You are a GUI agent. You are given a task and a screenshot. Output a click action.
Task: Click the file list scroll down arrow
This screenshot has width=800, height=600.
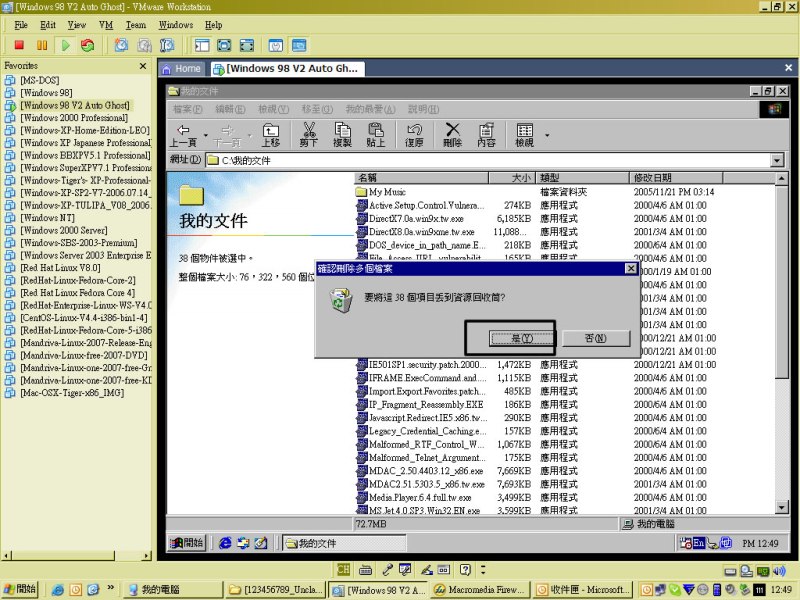(x=781, y=507)
